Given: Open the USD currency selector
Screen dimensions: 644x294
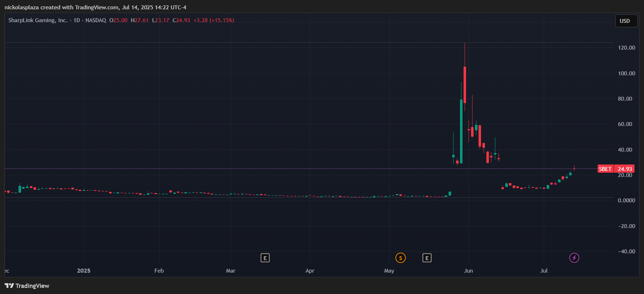Looking at the screenshot, I should pyautogui.click(x=626, y=21).
